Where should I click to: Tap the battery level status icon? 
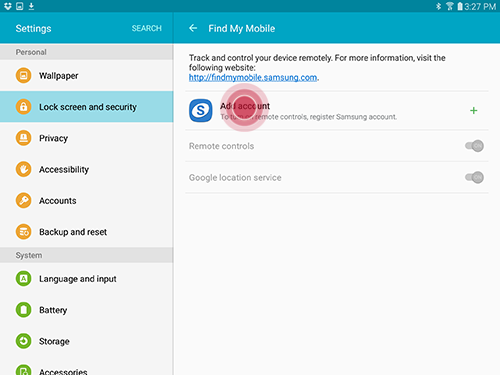pyautogui.click(x=460, y=6)
